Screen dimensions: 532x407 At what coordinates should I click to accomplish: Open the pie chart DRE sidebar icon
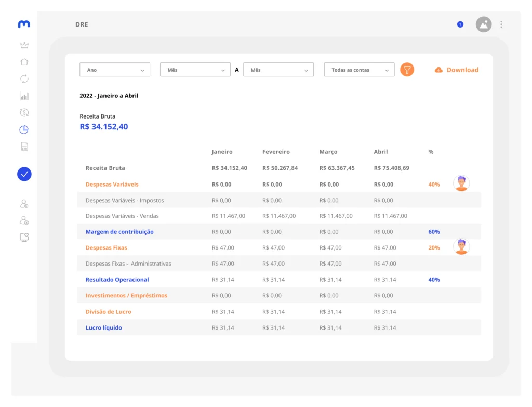tap(24, 129)
